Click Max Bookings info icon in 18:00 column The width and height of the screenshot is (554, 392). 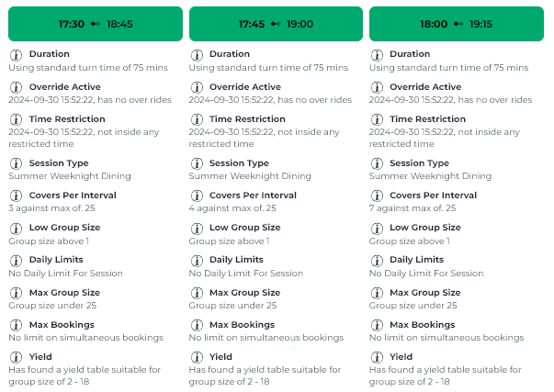(377, 325)
